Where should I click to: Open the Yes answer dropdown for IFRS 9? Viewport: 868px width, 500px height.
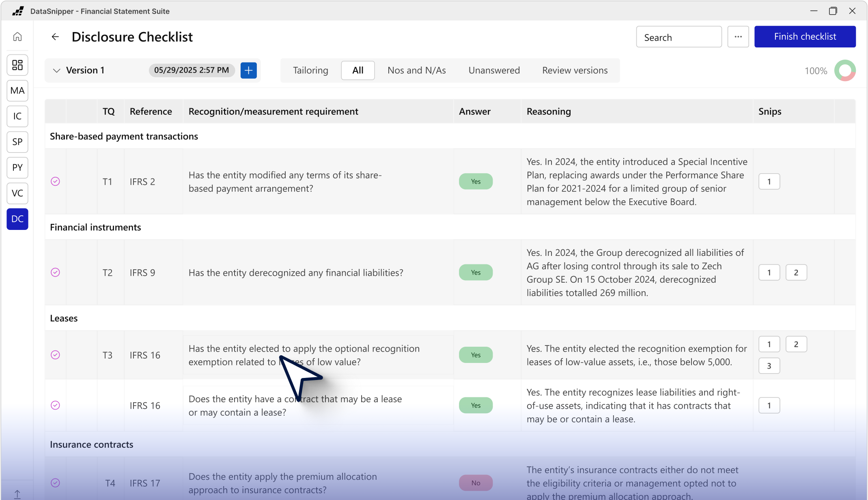click(x=476, y=273)
